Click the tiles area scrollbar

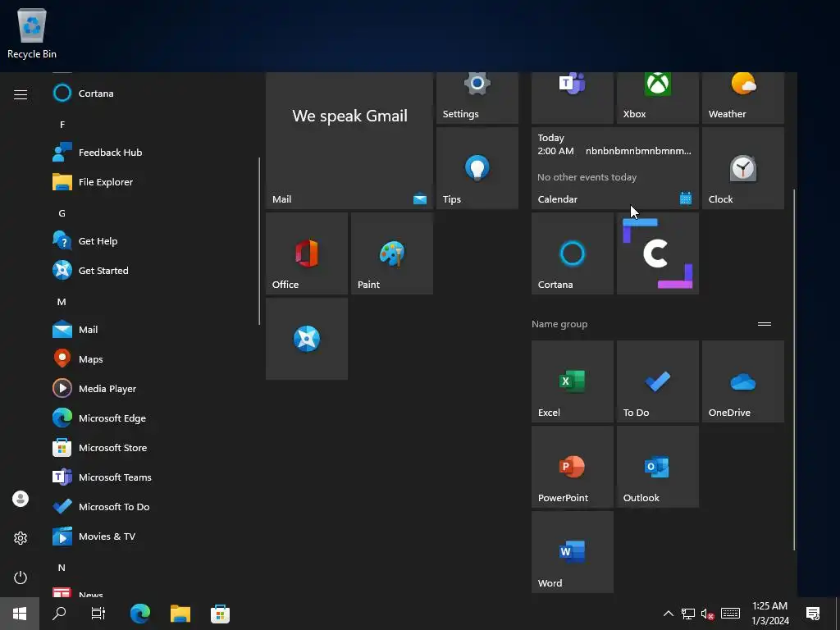pos(794,370)
